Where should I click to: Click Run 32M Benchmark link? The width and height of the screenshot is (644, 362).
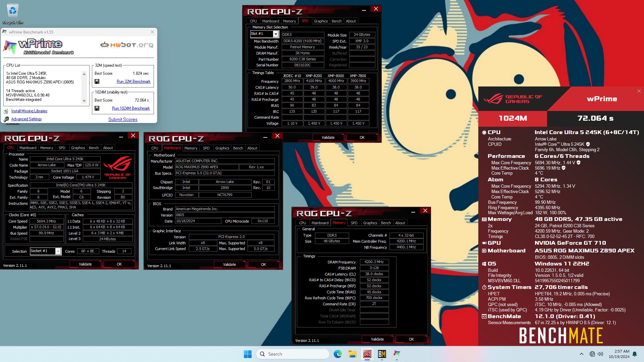point(133,81)
